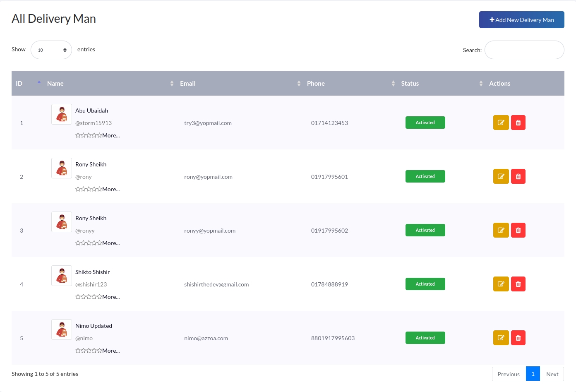This screenshot has width=576, height=392.
Task: Sort by the Status column header
Action: 410,84
